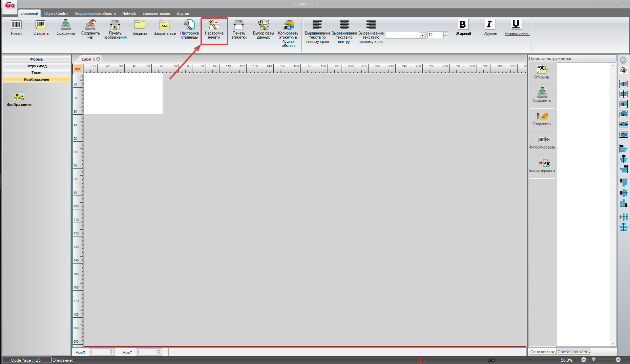The image size is (630, 364).
Task: Increase PosX with up stepper arrow
Action: 112,350
